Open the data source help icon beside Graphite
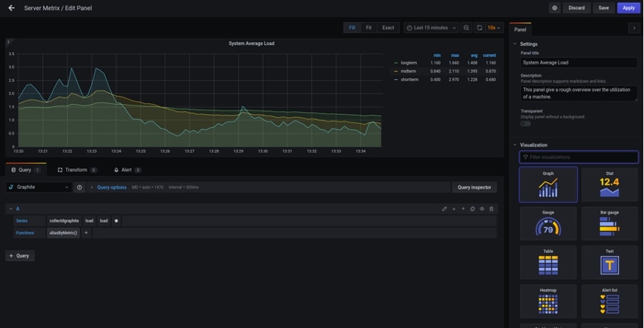This screenshot has height=328, width=644. (79, 188)
